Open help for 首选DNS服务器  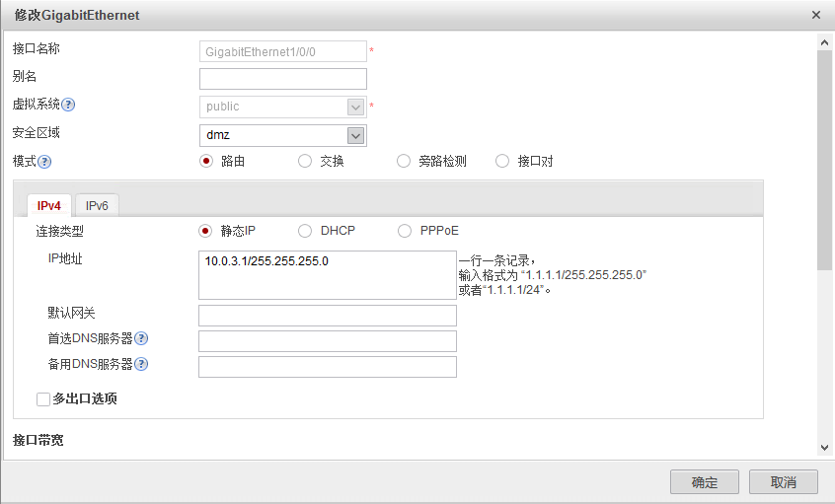142,339
